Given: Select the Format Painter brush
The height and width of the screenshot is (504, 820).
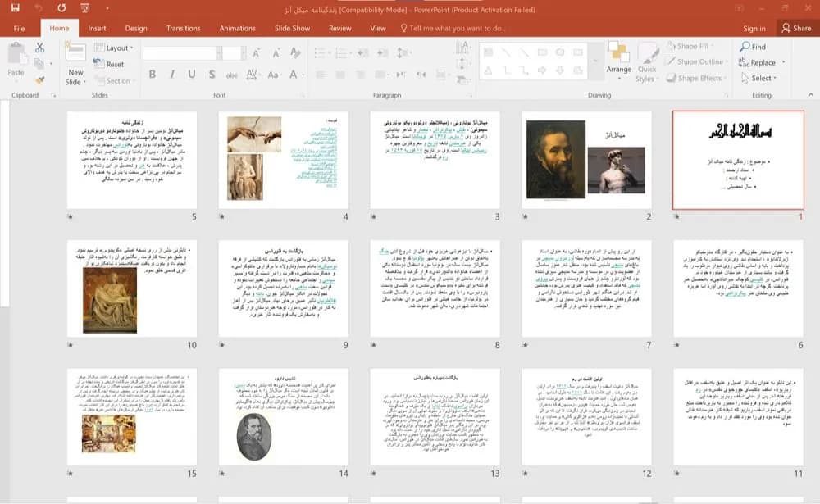Looking at the screenshot, I should point(39,80).
